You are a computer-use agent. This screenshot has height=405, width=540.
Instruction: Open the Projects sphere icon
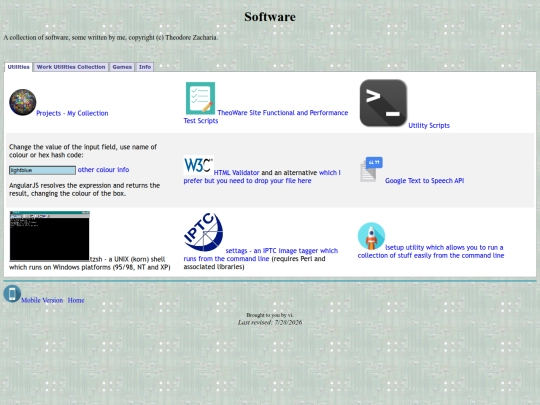23,102
